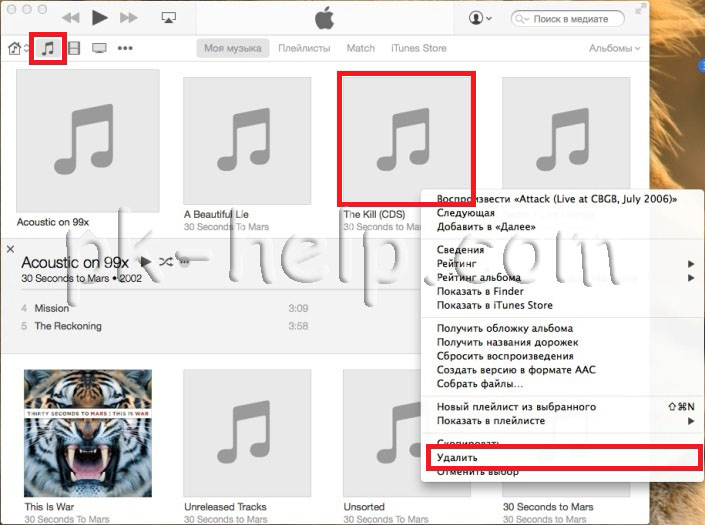Image resolution: width=705 pixels, height=525 pixels.
Task: Open the Альбомы view dropdown
Action: pos(614,48)
